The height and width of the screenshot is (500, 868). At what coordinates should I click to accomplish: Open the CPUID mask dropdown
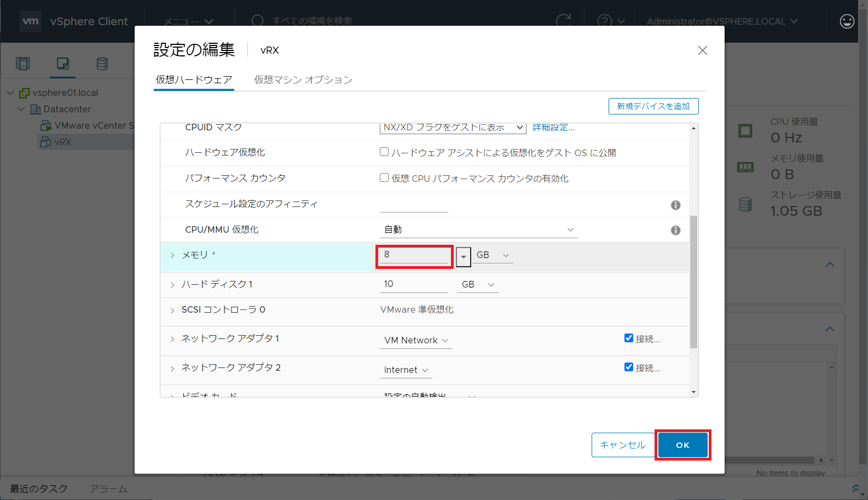pyautogui.click(x=453, y=128)
